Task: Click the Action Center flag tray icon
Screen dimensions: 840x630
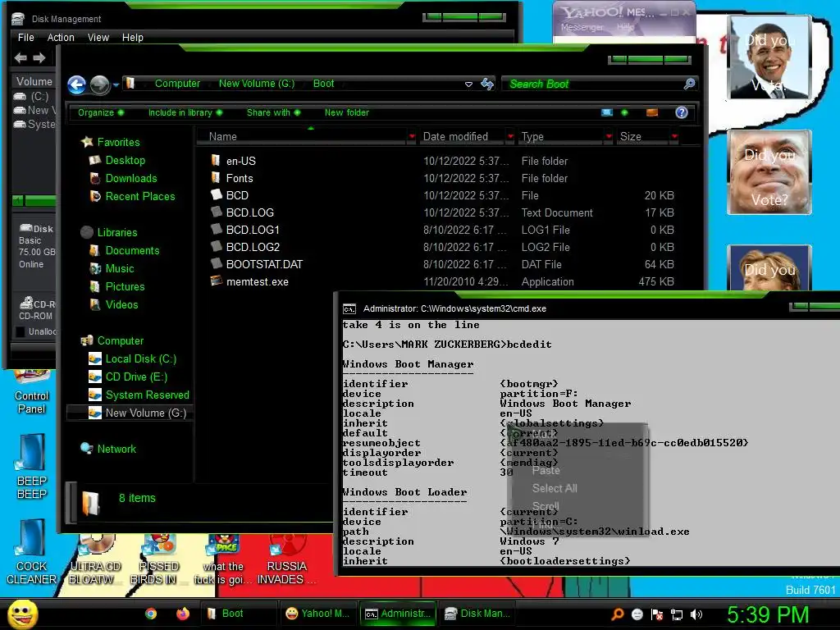Action: click(x=657, y=614)
